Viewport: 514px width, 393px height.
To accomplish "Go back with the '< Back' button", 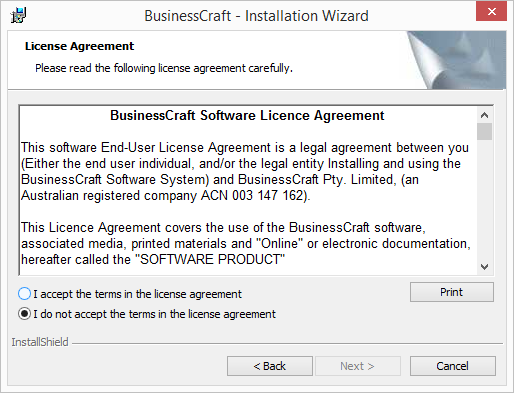I will tap(270, 366).
